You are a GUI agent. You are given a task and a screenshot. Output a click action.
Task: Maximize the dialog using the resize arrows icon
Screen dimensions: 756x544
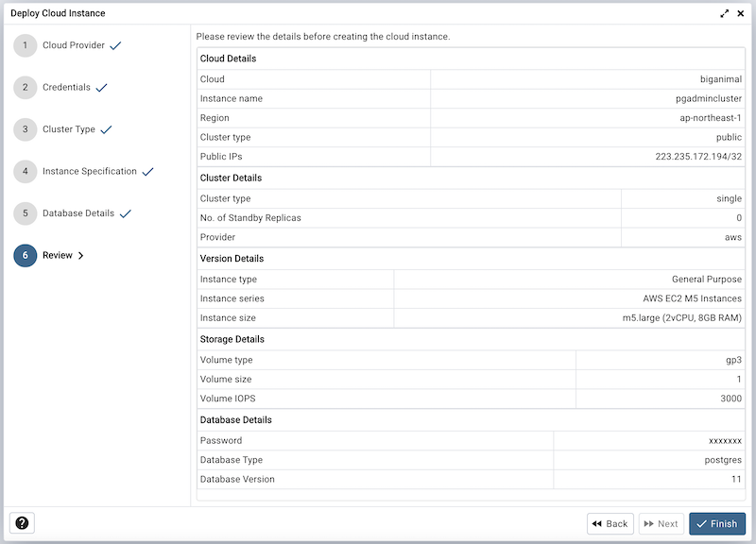[x=724, y=13]
